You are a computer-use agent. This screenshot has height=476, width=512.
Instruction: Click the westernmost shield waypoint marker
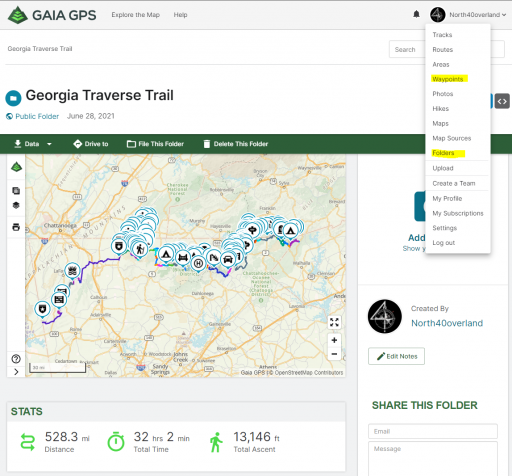point(42,309)
